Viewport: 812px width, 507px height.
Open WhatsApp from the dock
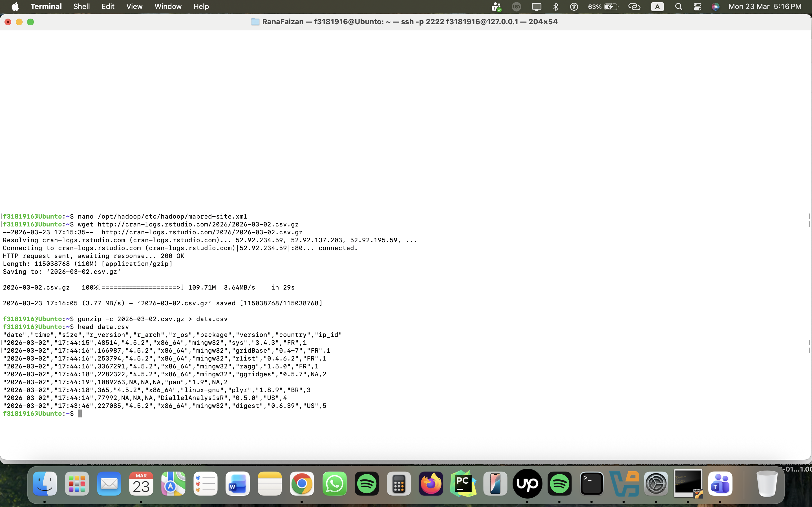pos(334,484)
